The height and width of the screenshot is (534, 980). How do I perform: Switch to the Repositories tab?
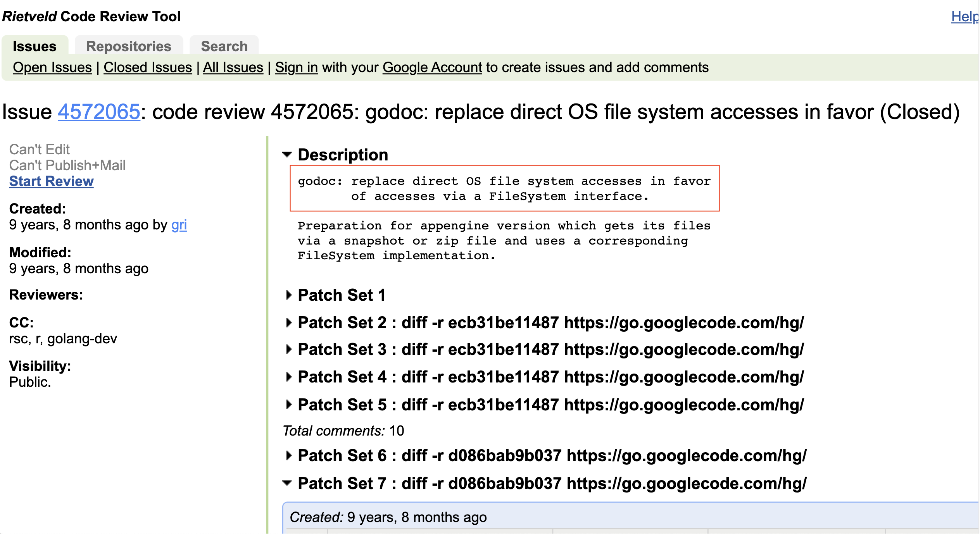[129, 46]
